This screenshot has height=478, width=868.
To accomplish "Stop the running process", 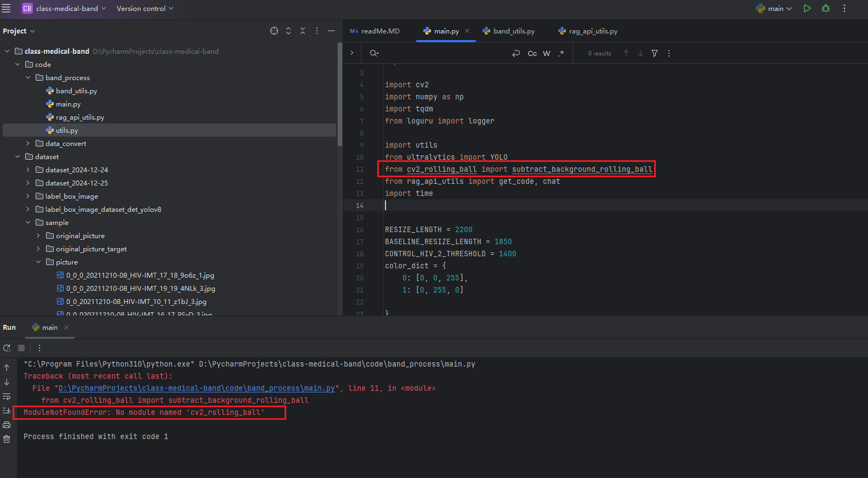I will tap(21, 348).
